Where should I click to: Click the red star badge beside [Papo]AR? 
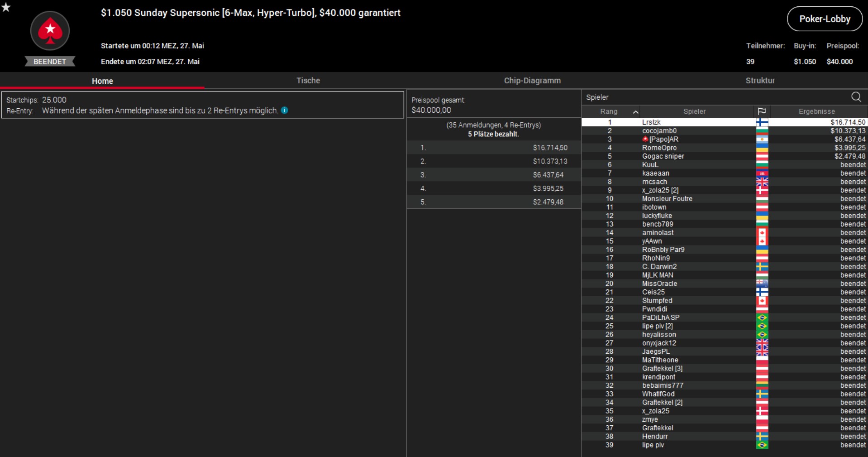click(x=645, y=139)
